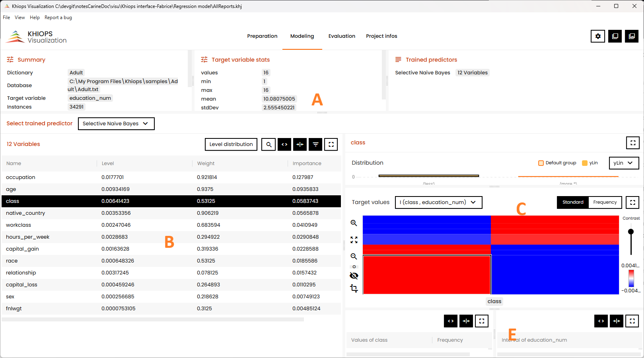644x358 pixels.
Task: Click the copy data icon in the header
Action: (x=615, y=36)
